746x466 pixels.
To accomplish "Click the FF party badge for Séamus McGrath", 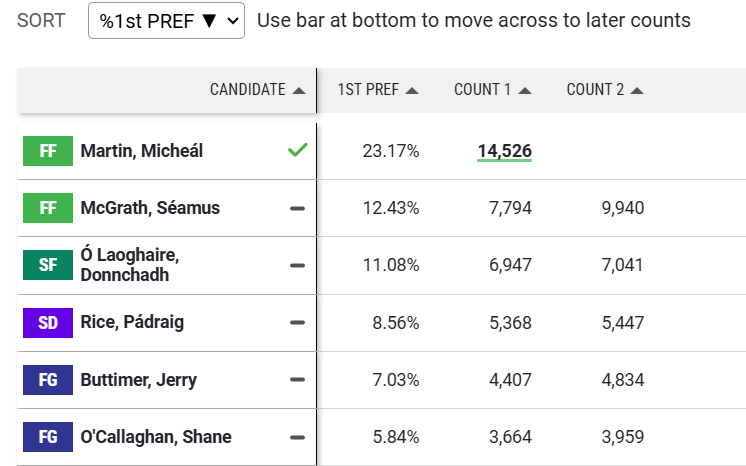I will click(x=48, y=208).
